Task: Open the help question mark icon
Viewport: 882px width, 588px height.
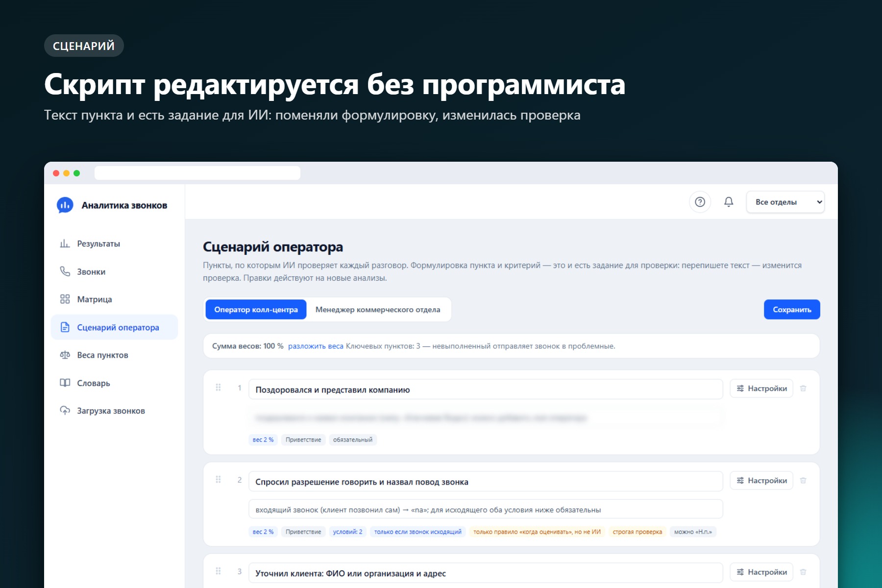Action: [x=700, y=202]
